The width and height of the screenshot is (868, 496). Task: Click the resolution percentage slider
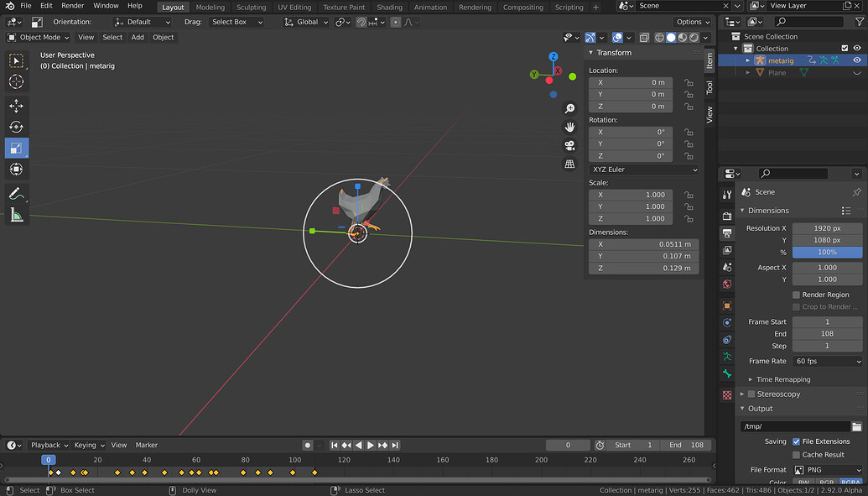point(827,252)
